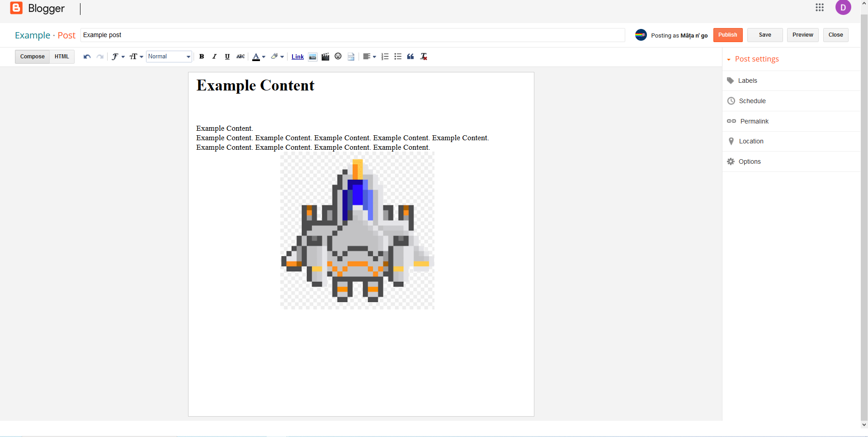The width and height of the screenshot is (868, 437).
Task: Click the Example Content heading text
Action: click(255, 85)
